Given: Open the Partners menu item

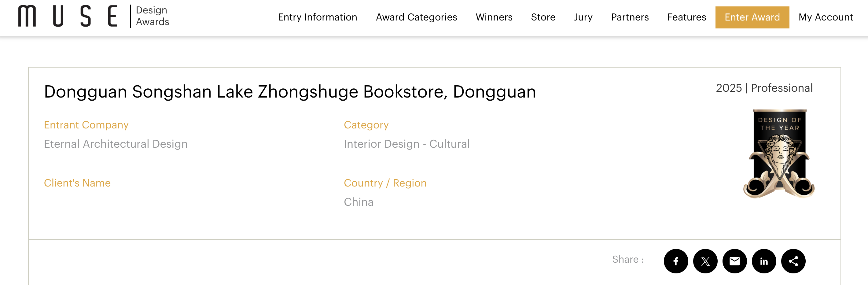Looking at the screenshot, I should (630, 17).
